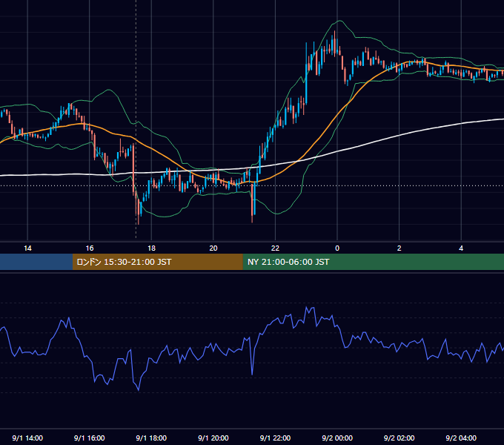Image resolution: width=504 pixels, height=445 pixels.
Task: Click the 9/1 20:00 time label
Action: pyautogui.click(x=213, y=438)
